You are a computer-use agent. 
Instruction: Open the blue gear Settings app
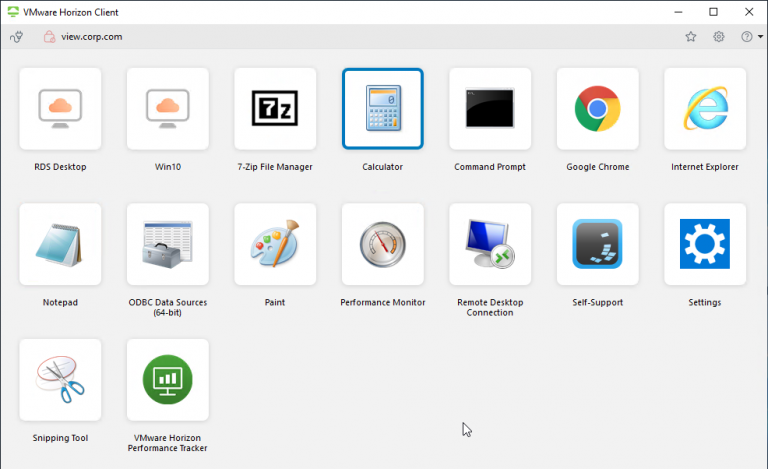[x=705, y=244]
